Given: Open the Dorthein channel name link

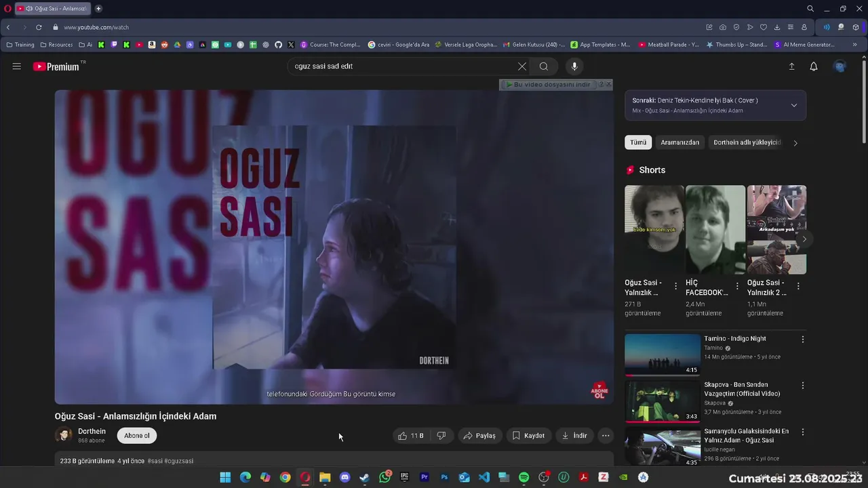Looking at the screenshot, I should pos(92,431).
